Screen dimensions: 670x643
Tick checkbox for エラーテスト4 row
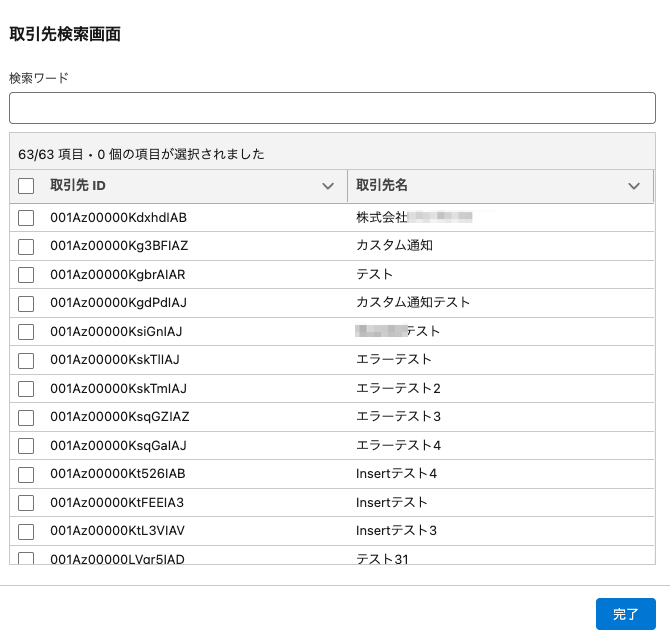(x=26, y=446)
